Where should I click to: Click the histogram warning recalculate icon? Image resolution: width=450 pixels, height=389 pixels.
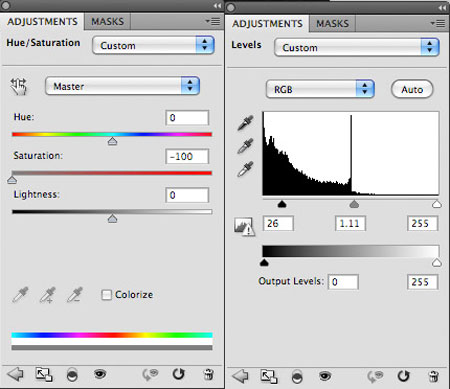(x=244, y=227)
